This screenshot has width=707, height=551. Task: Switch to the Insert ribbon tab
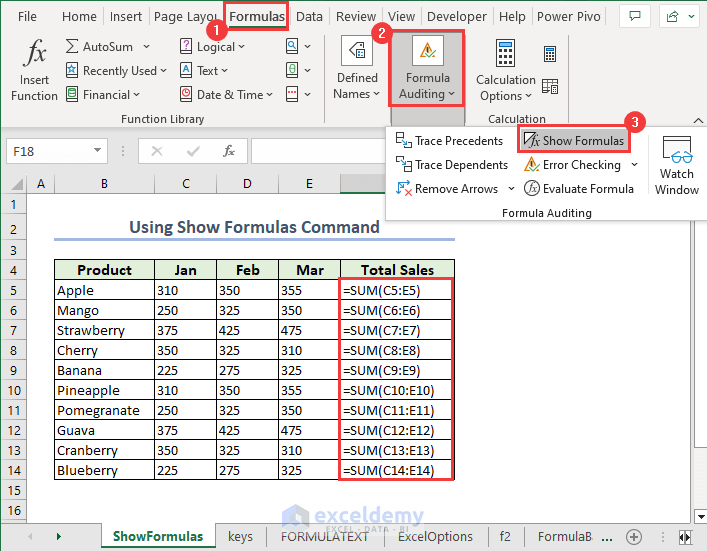125,17
